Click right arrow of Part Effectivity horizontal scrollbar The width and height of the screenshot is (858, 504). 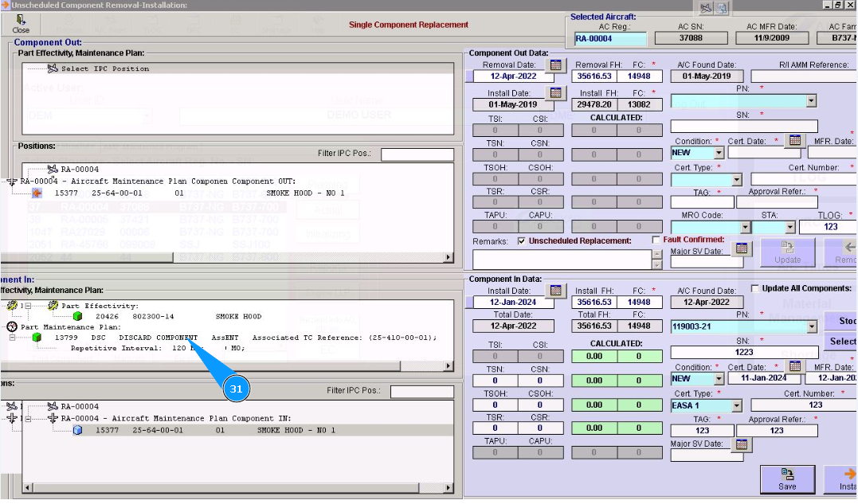449,365
